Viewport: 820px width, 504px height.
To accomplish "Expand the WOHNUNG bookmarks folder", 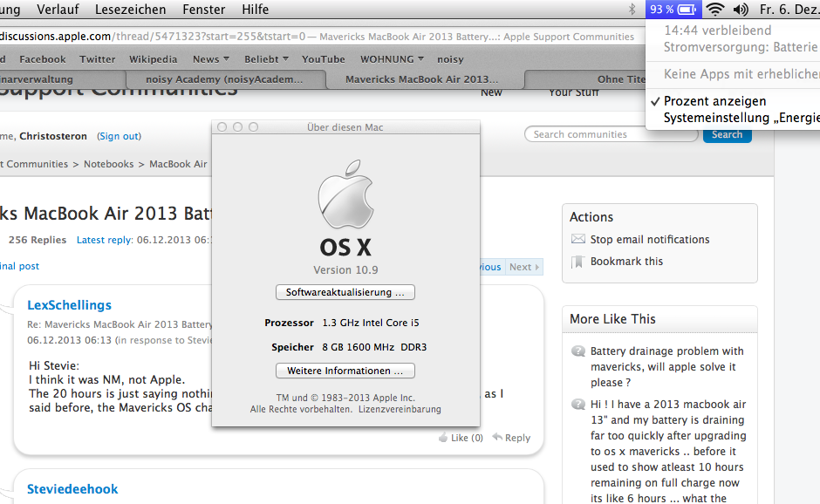I will pos(392,59).
